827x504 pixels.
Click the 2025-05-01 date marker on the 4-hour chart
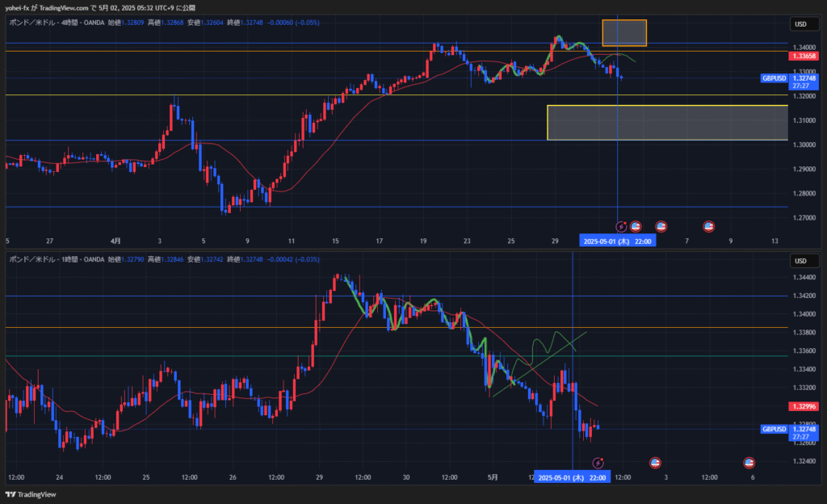click(618, 241)
